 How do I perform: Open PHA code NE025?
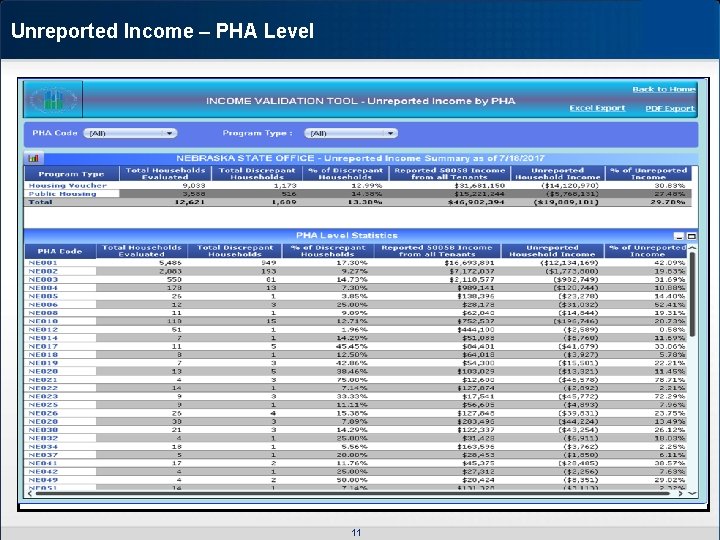[x=43, y=405]
